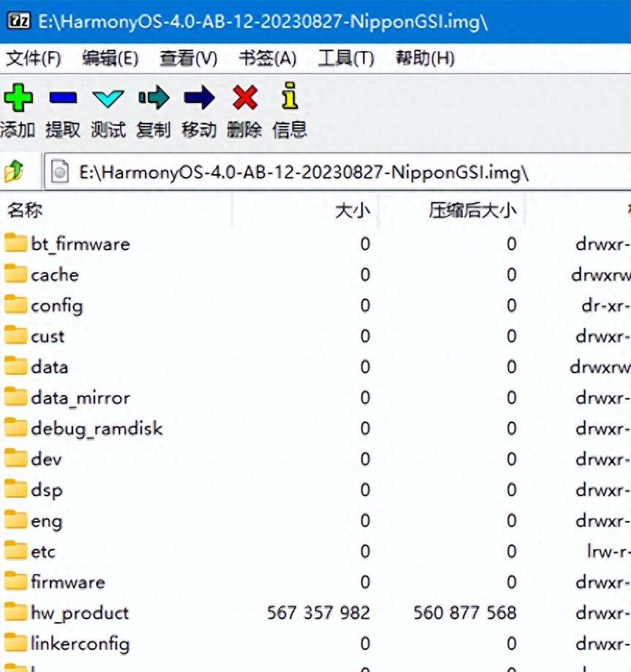This screenshot has width=631, height=672.
Task: Click the Move (移动) blue arrow icon
Action: pos(199,97)
